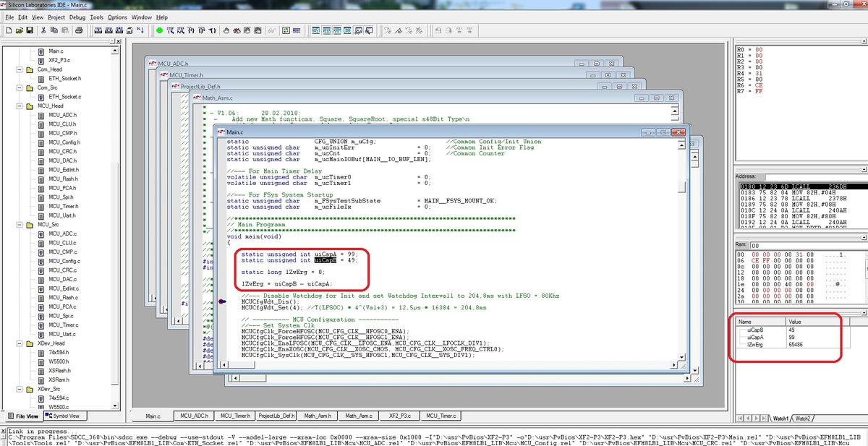Screen dimensions: 868x446
Task: Open the Window menu
Action: pos(142,17)
